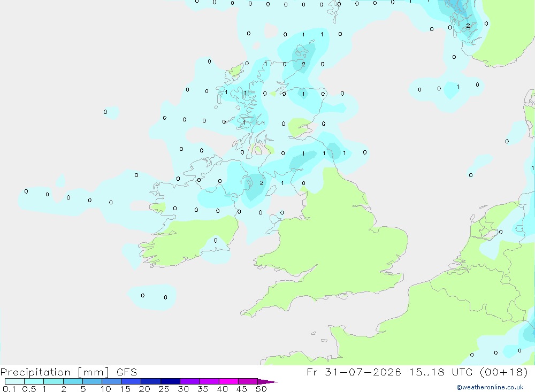Open the weatheronline.co.uk copyright link

click(x=490, y=387)
